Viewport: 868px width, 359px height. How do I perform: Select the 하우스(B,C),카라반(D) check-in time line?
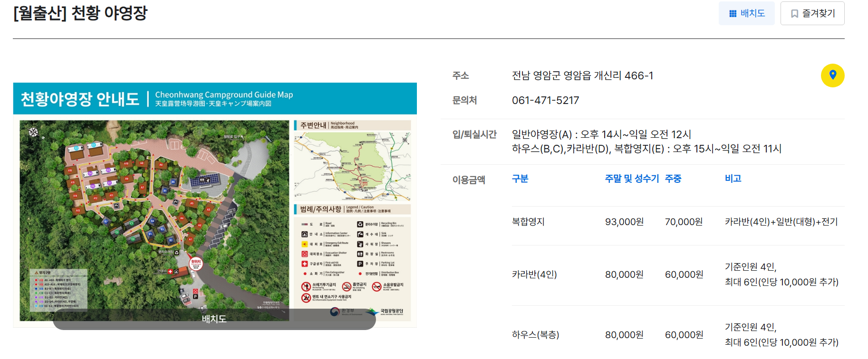646,149
